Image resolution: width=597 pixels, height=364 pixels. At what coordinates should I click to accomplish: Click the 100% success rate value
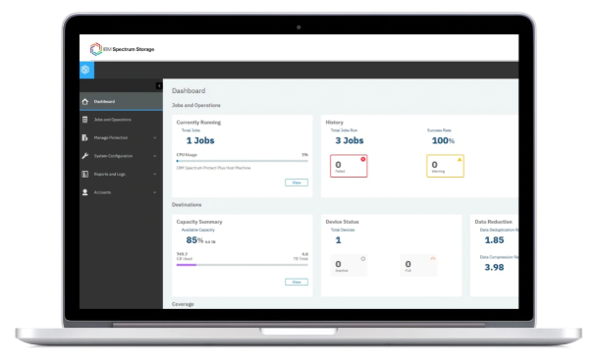[x=443, y=140]
